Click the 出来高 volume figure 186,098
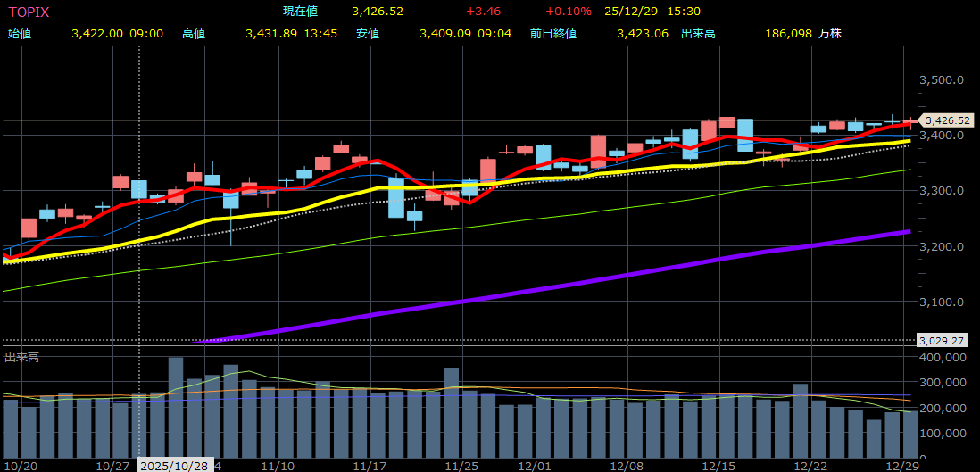 pos(788,33)
